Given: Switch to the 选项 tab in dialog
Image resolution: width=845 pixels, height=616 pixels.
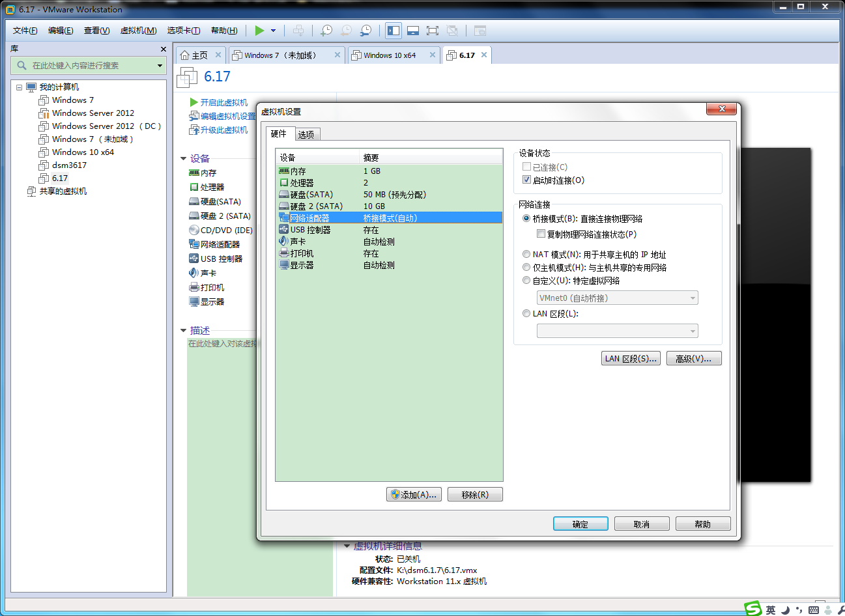Looking at the screenshot, I should tap(306, 134).
